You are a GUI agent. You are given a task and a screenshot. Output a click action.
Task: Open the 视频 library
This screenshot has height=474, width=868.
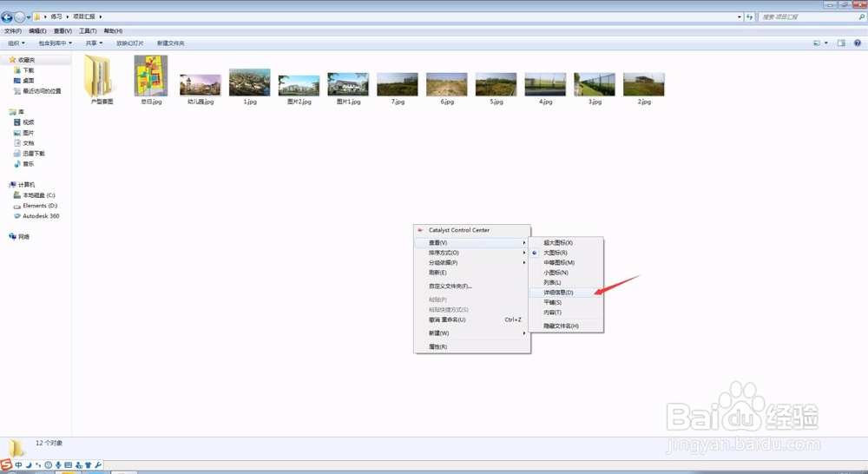[x=28, y=122]
